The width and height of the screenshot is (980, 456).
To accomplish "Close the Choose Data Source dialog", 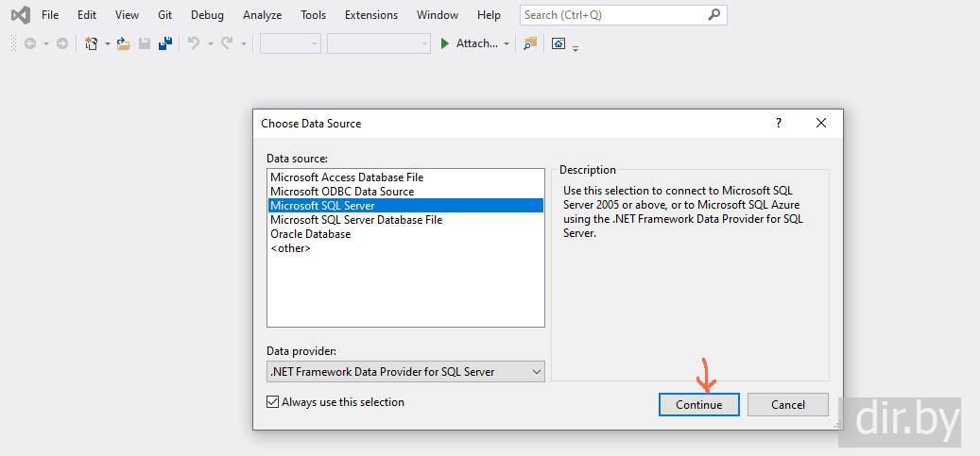I will pyautogui.click(x=821, y=123).
